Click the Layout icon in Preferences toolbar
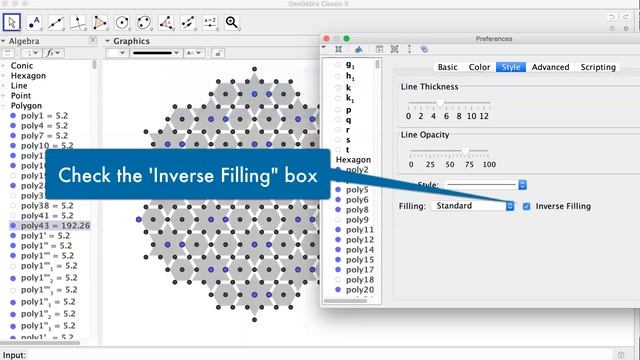The image size is (640, 360). pyautogui.click(x=379, y=49)
